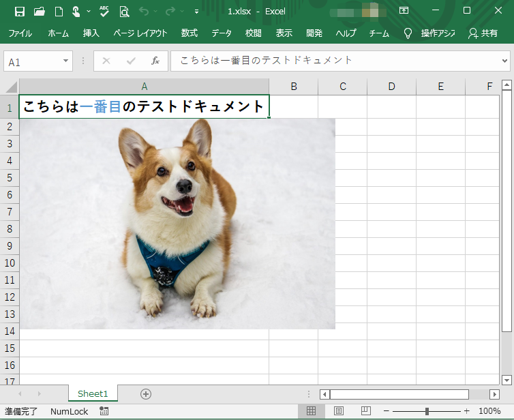Select cell A1 with test document text
The height and width of the screenshot is (420, 514).
click(x=145, y=106)
